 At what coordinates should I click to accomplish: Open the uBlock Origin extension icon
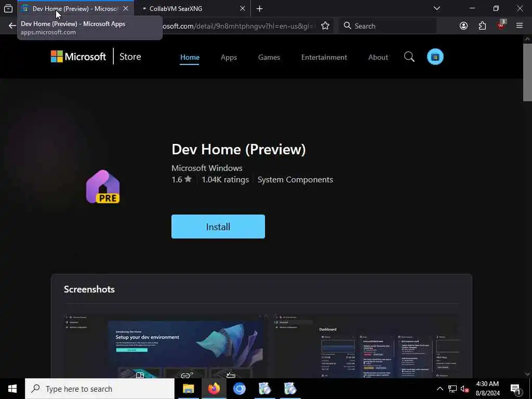(x=501, y=25)
